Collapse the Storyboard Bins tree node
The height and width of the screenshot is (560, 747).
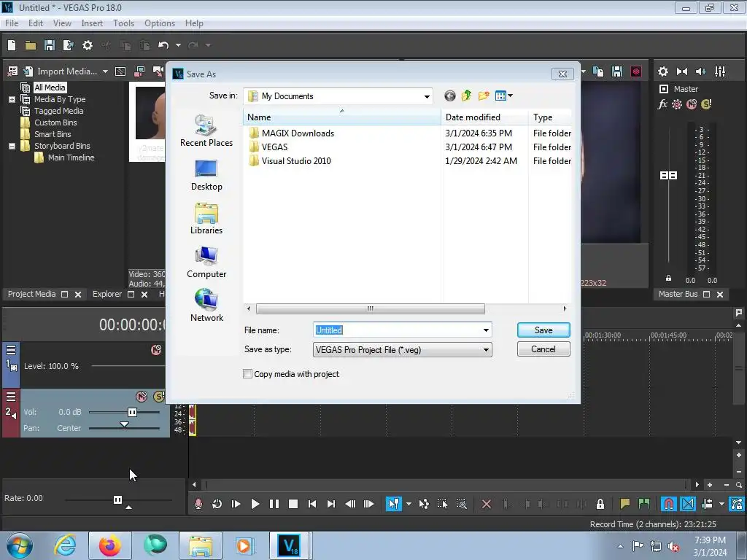coord(12,146)
